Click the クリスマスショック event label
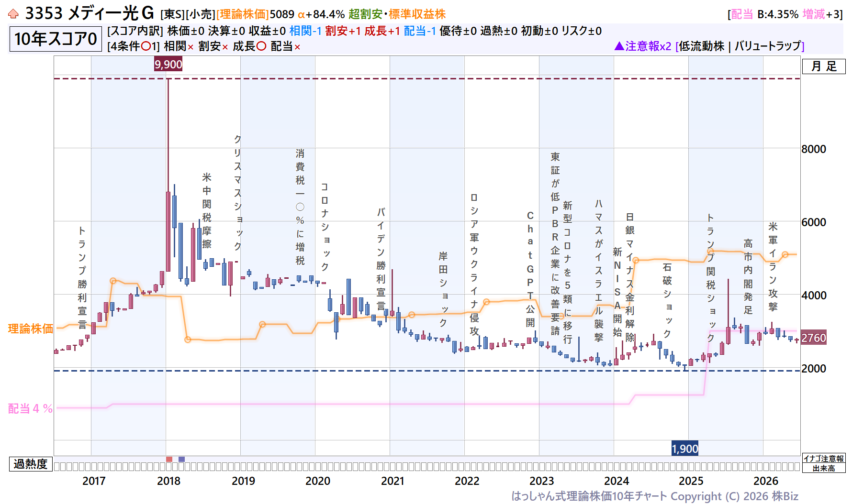 point(237,193)
